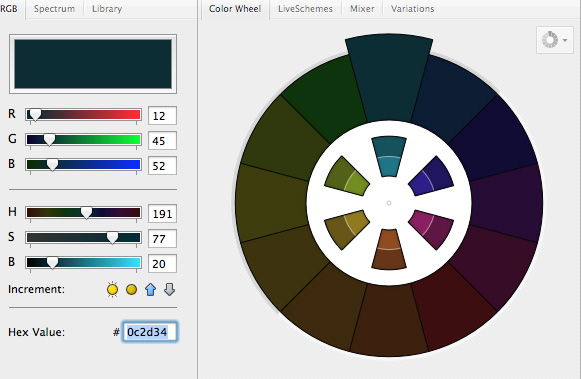Select the inner magenta color swatch
The width and height of the screenshot is (581, 379).
(x=432, y=229)
